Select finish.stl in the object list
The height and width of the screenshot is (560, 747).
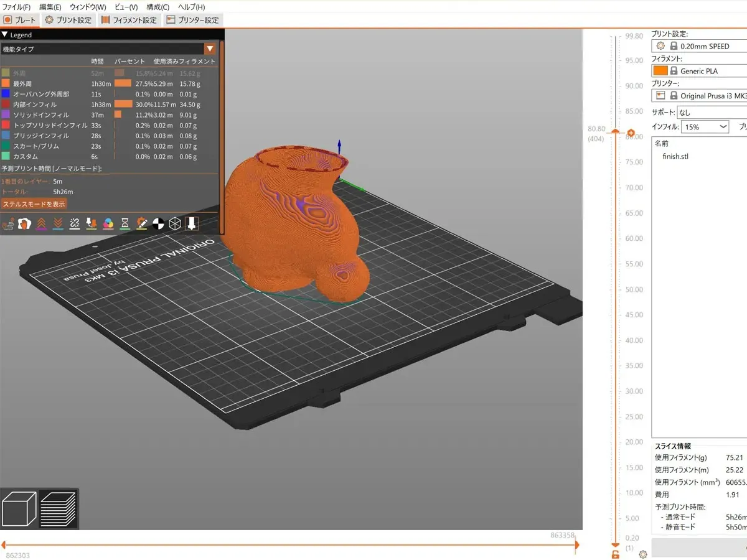point(675,156)
